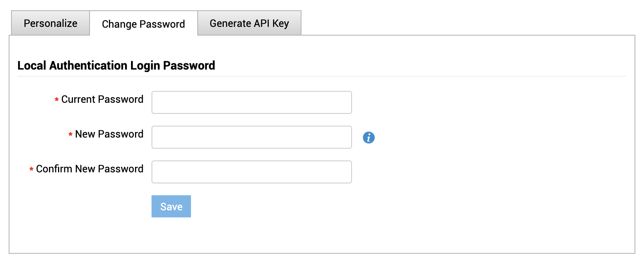The height and width of the screenshot is (268, 644).
Task: Click the divider line under the section heading
Action: 322,76
